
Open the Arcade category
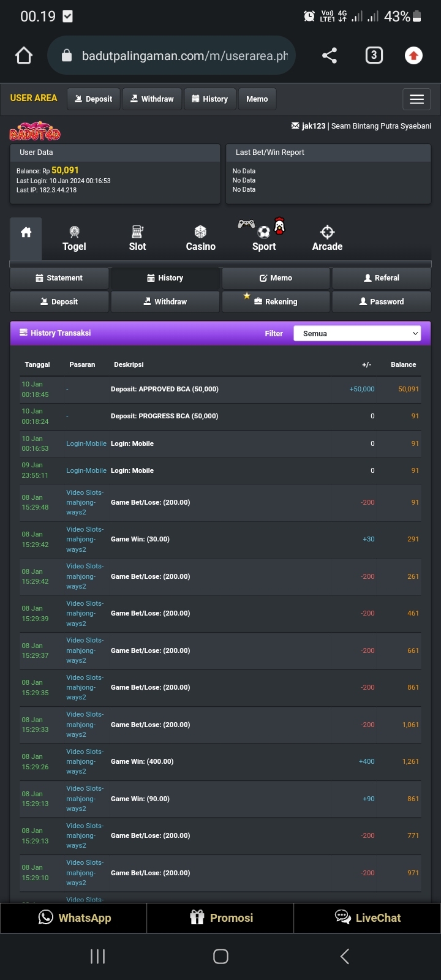(x=327, y=238)
